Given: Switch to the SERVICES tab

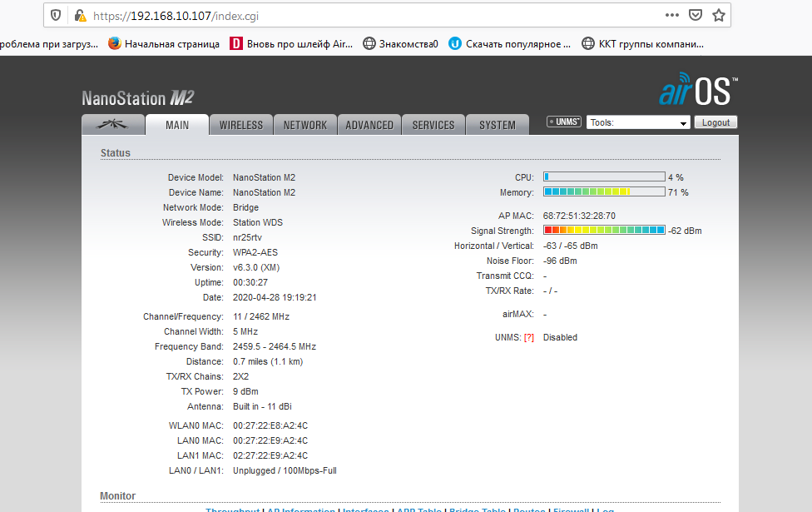Looking at the screenshot, I should coord(433,125).
